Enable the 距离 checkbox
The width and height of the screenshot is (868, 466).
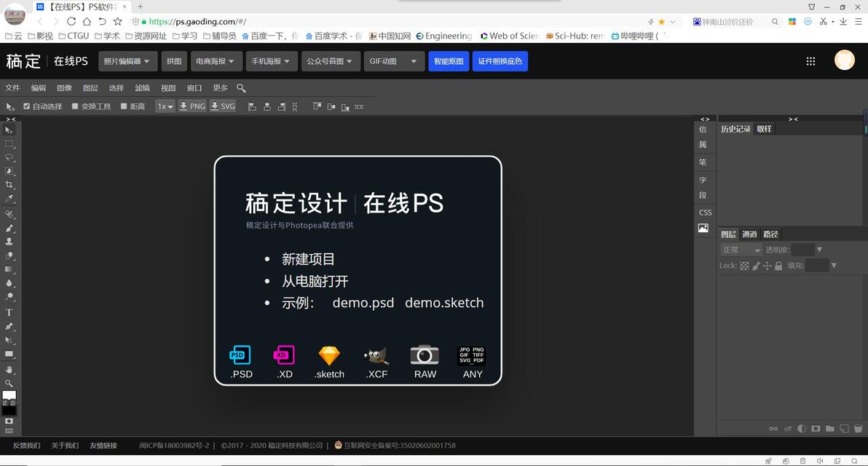pyautogui.click(x=124, y=106)
